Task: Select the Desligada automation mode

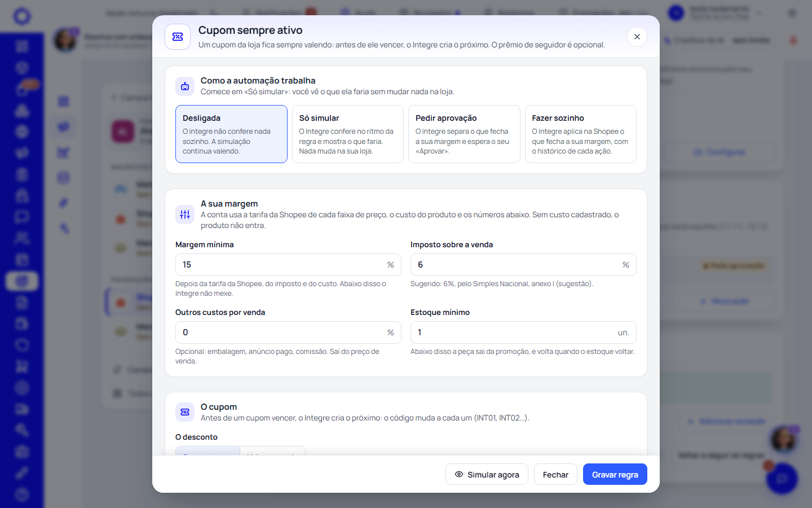Action: 231,134
